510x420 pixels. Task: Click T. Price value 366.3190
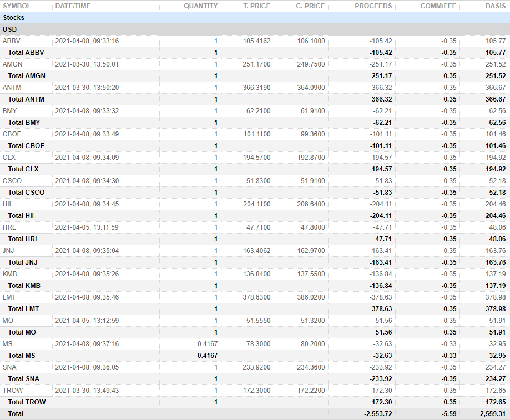(x=256, y=88)
